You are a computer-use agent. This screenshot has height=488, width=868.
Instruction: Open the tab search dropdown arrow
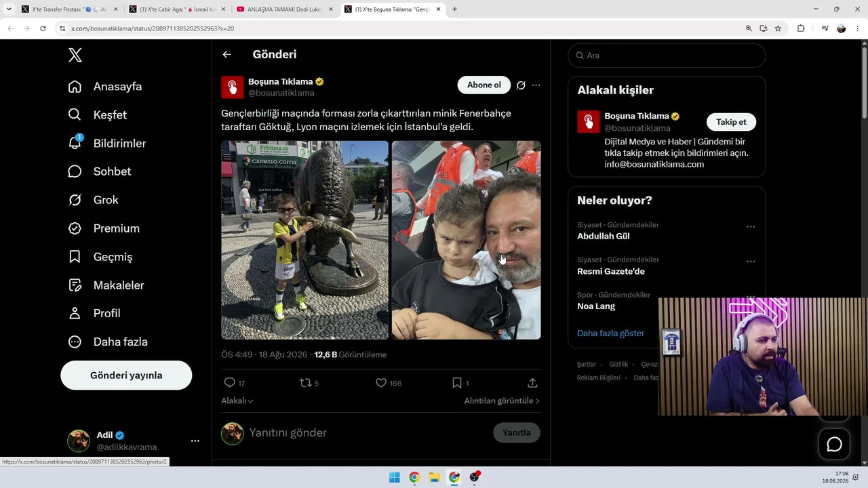coord(9,9)
